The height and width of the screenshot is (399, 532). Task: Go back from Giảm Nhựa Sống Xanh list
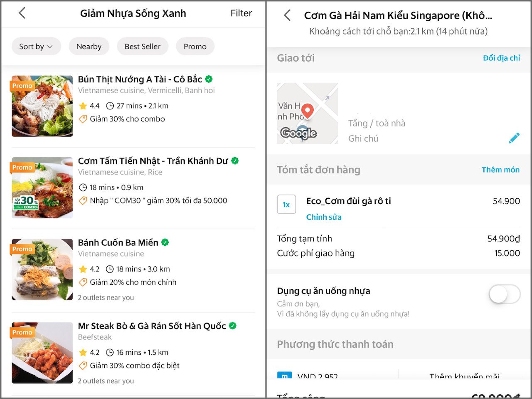[x=22, y=13]
